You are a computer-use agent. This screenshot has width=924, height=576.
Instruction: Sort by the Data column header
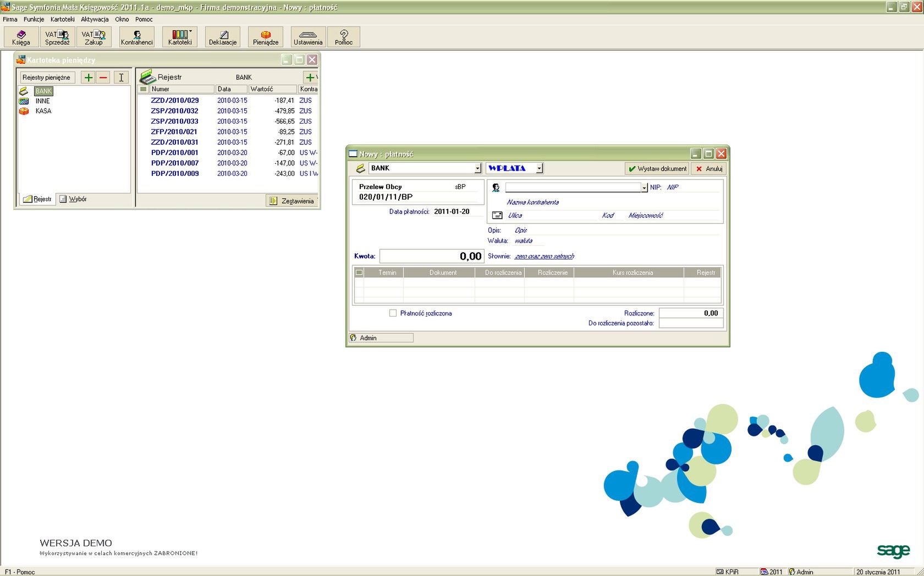tap(231, 89)
